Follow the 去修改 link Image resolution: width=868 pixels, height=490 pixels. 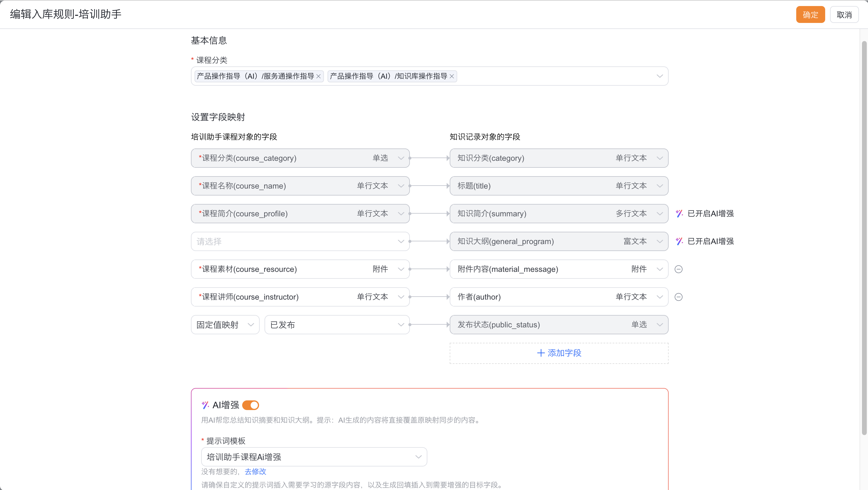point(255,472)
